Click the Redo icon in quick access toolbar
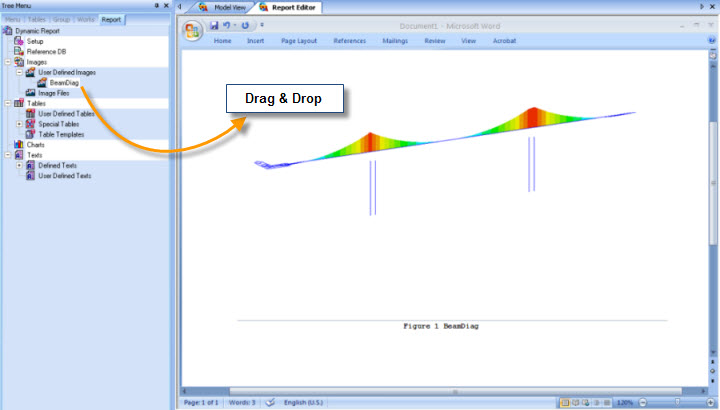 coord(245,24)
